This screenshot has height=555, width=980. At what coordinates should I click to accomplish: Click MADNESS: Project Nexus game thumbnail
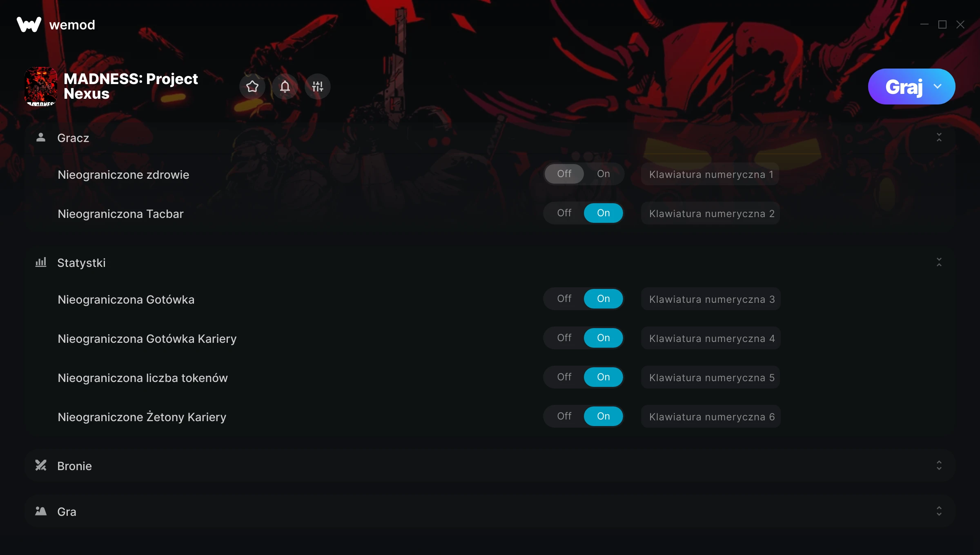pyautogui.click(x=41, y=87)
